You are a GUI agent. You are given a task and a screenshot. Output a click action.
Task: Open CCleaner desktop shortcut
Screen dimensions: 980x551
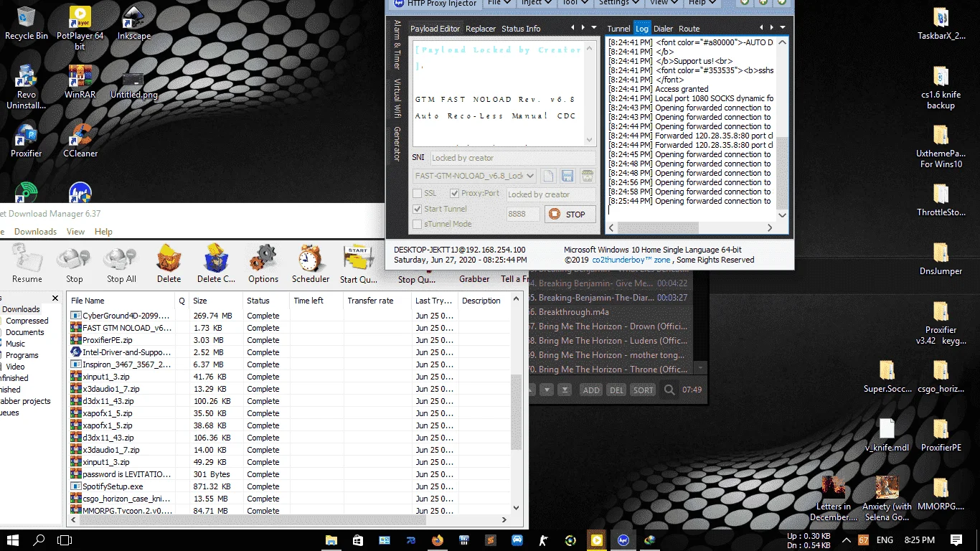(80, 141)
